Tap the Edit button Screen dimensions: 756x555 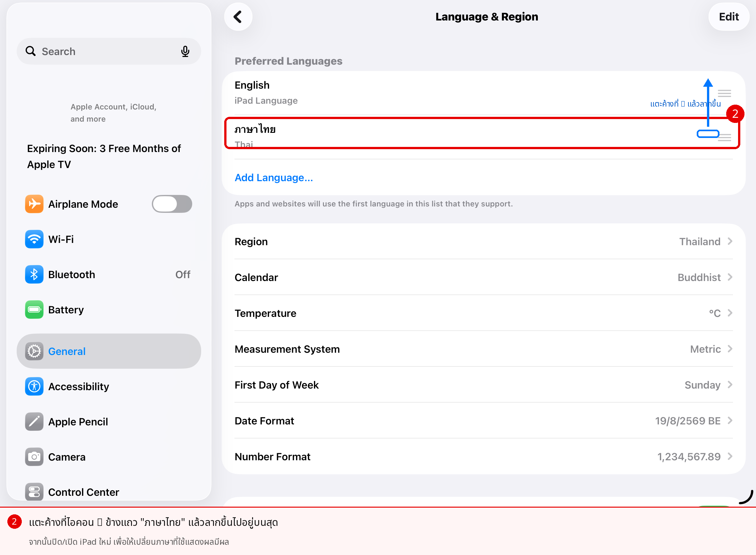click(728, 17)
